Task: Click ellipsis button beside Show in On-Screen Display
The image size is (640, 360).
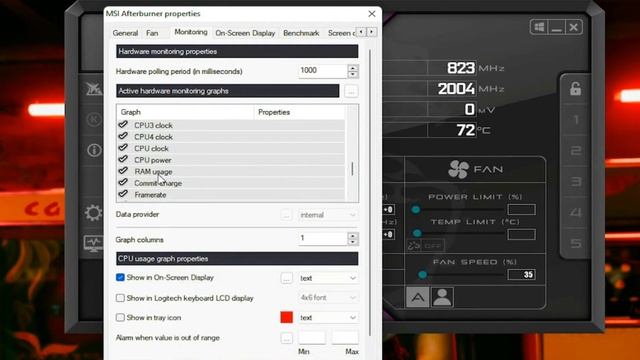Action: coord(287,278)
